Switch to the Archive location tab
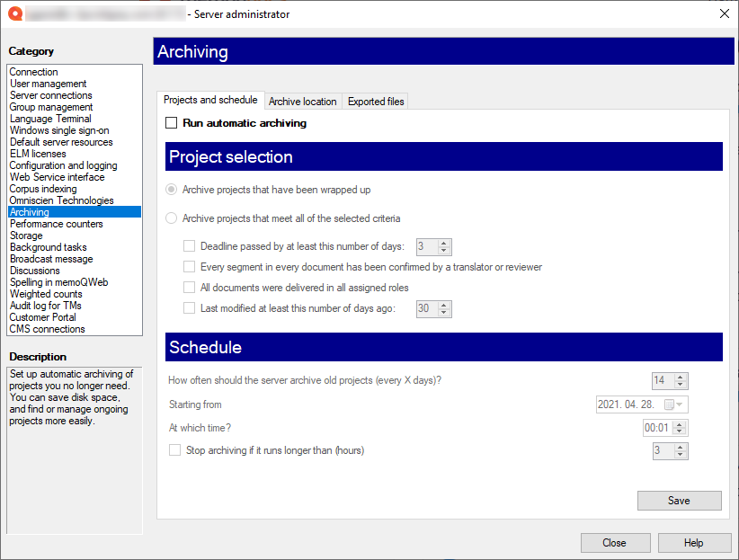 (x=302, y=101)
